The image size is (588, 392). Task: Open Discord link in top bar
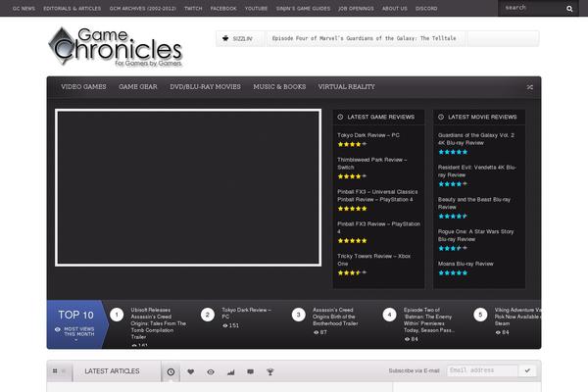[426, 8]
